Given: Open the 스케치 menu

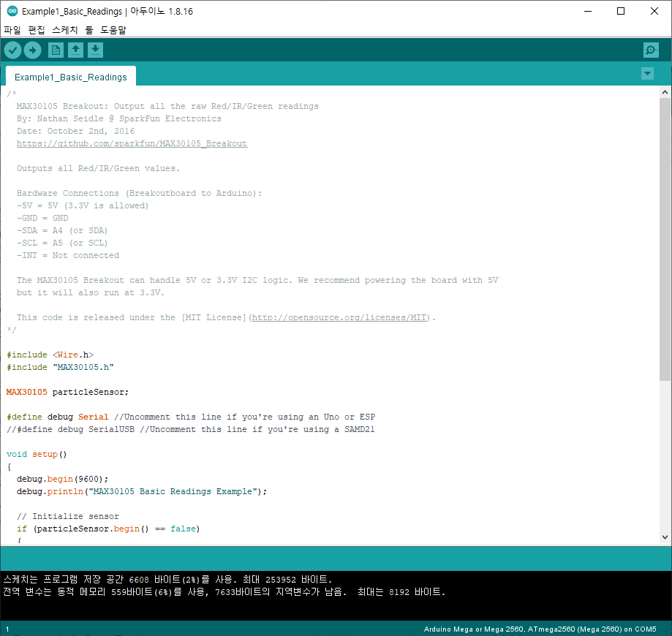Looking at the screenshot, I should (65, 30).
